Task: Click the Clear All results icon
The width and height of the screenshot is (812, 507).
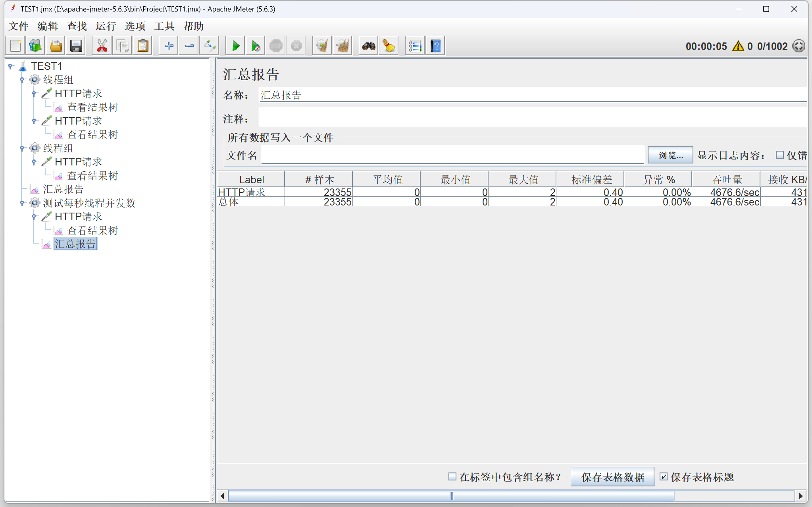Action: click(x=343, y=46)
